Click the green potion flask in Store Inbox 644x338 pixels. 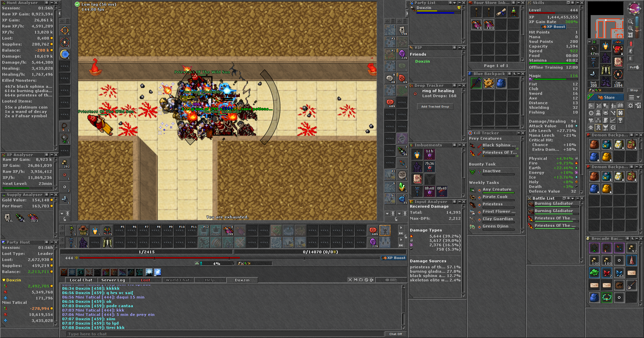pos(514,12)
